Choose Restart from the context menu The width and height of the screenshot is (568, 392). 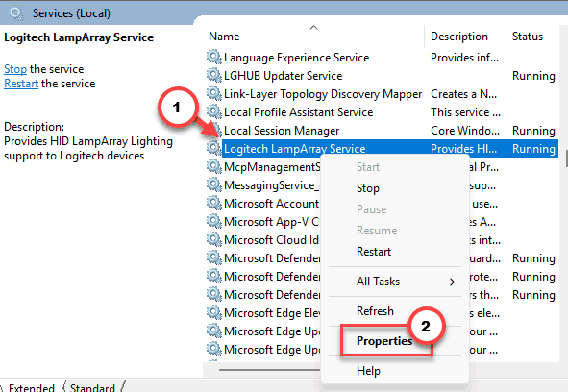point(374,252)
